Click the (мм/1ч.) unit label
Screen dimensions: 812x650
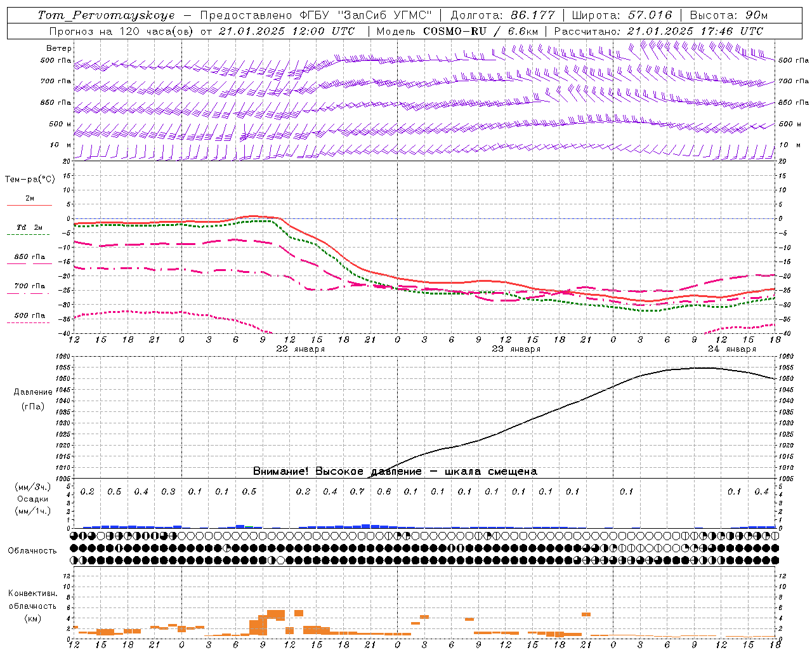[x=32, y=512]
